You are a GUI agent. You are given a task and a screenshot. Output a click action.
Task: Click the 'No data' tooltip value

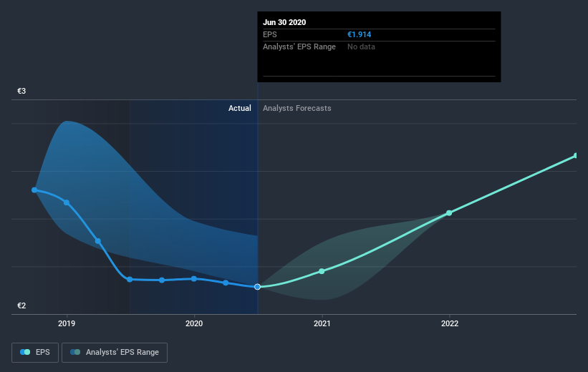click(x=361, y=46)
